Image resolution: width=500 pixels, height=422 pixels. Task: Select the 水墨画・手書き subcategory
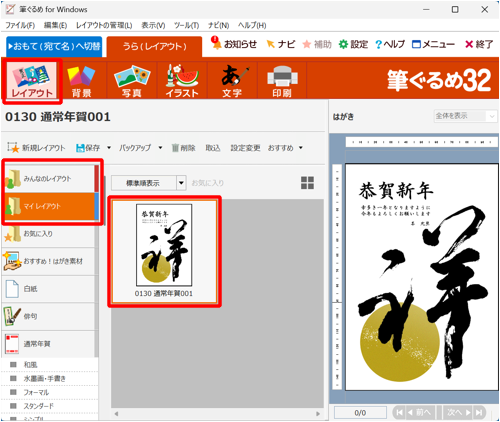(50, 379)
